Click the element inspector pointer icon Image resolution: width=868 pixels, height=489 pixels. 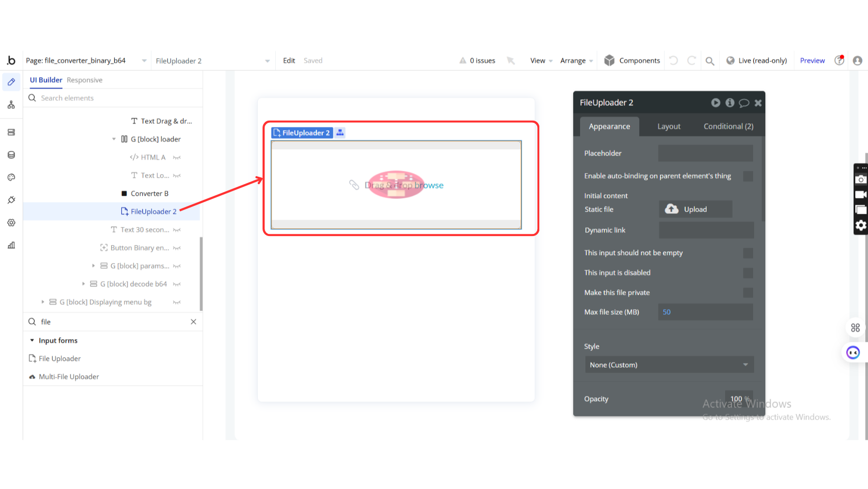(x=511, y=61)
